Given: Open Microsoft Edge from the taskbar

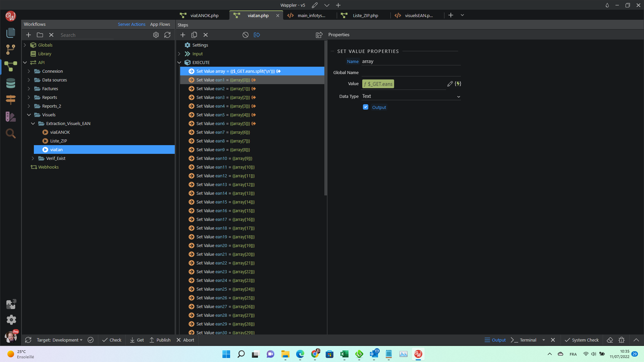Looking at the screenshot, I should 300,354.
